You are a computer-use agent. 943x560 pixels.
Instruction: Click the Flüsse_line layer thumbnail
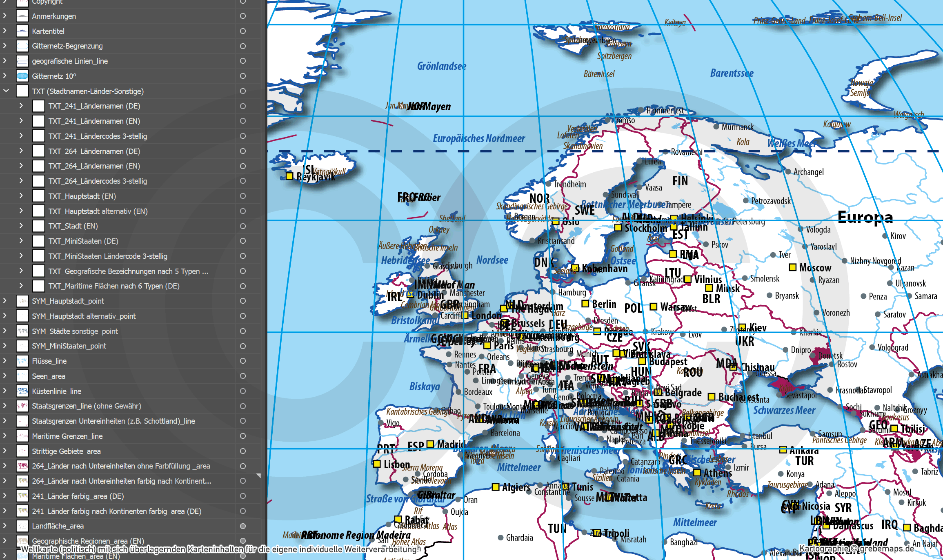coord(22,361)
